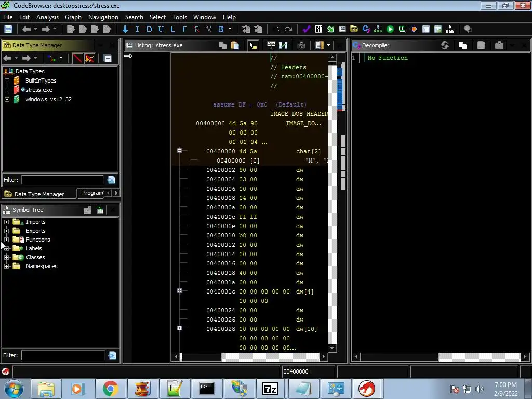Expand windows_vs12_32 archive node
Viewport: 532px width, 399px height.
pyautogui.click(x=7, y=99)
